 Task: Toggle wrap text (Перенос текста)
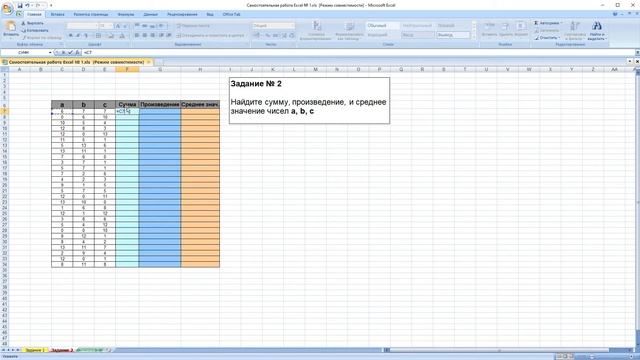pos(193,26)
